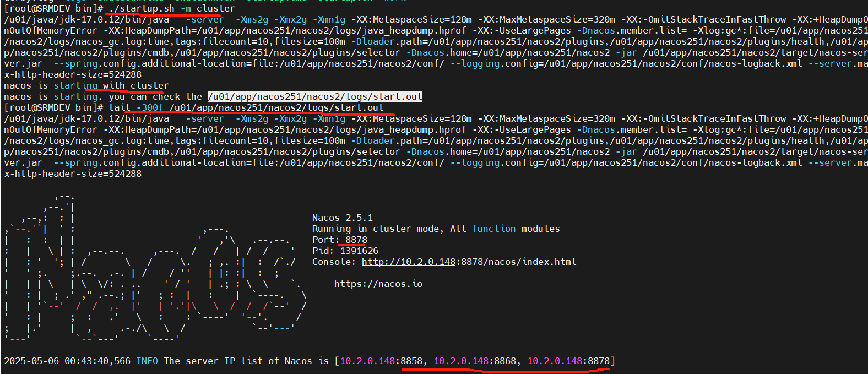This screenshot has width=868, height=374.
Task: Open the Nacos console URL link
Action: 469,262
